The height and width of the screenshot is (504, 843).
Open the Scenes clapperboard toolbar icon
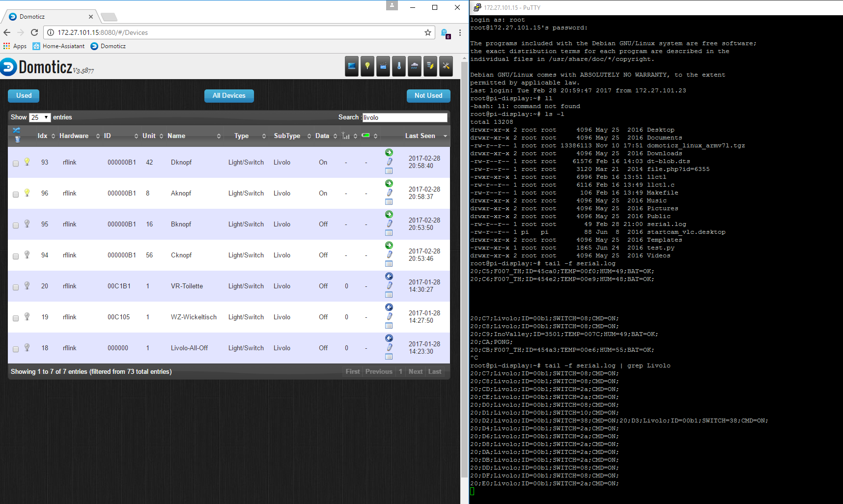coord(383,66)
